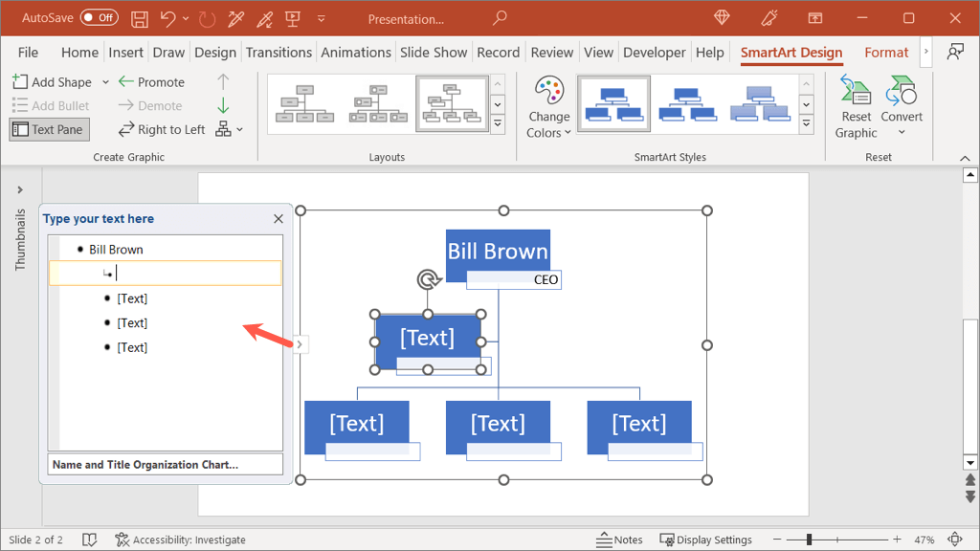980x551 pixels.
Task: Click the Undo arrow icon
Action: pyautogui.click(x=168, y=19)
